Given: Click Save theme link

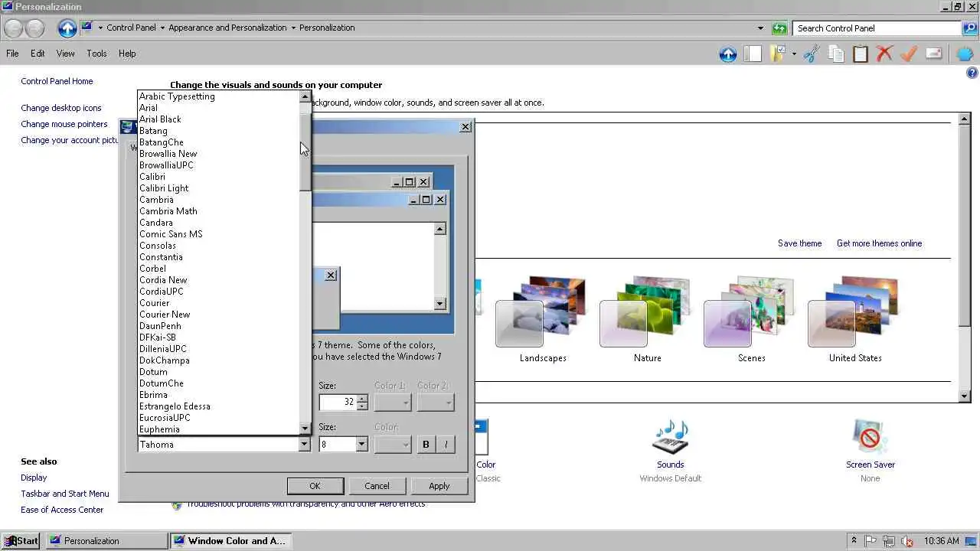Looking at the screenshot, I should tap(799, 243).
